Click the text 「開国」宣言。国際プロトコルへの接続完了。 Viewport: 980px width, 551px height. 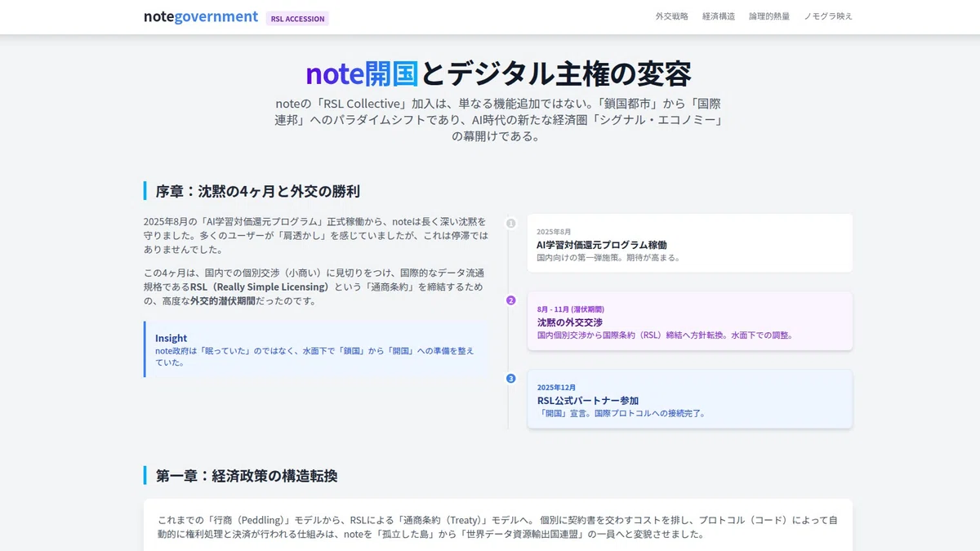621,413
